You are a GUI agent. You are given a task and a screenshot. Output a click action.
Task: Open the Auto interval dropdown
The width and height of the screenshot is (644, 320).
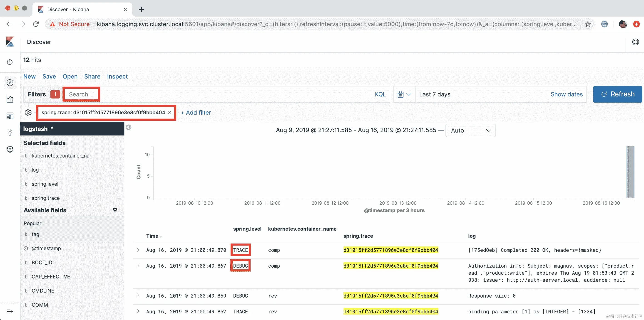pos(470,130)
